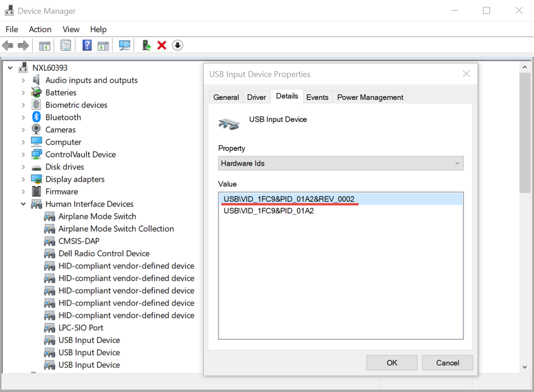
Task: Click the ControlVault Device icon
Action: click(x=36, y=154)
